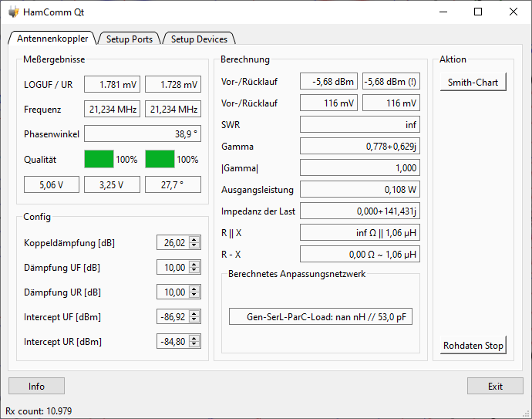This screenshot has height=419, width=532.
Task: Select the LOGUF value 1.781 mV
Action: point(112,84)
